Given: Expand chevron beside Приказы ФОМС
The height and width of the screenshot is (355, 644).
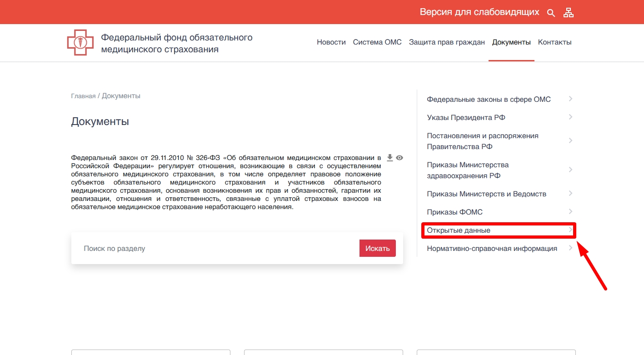Looking at the screenshot, I should [570, 211].
